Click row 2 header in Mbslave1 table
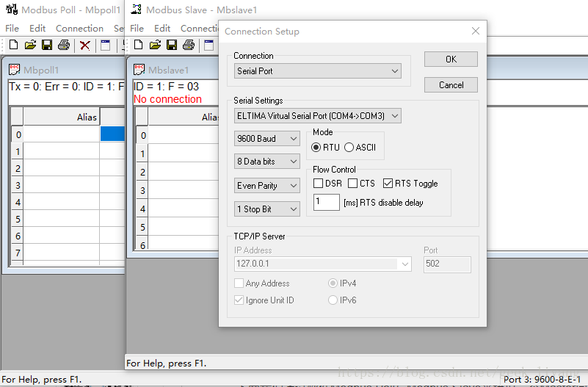The width and height of the screenshot is (588, 387). [142, 172]
